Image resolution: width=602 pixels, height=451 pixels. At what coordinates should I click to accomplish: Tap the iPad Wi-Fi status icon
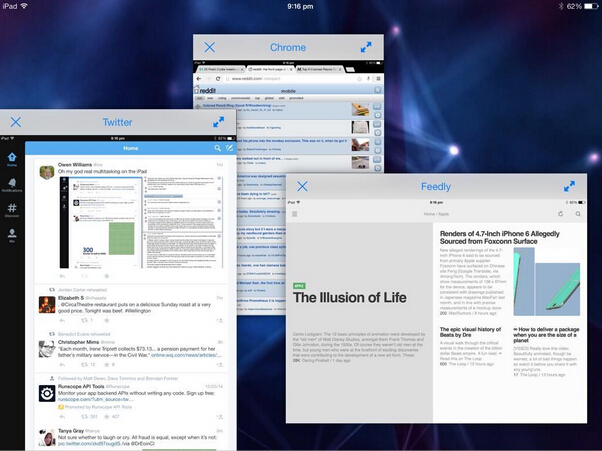(x=24, y=6)
